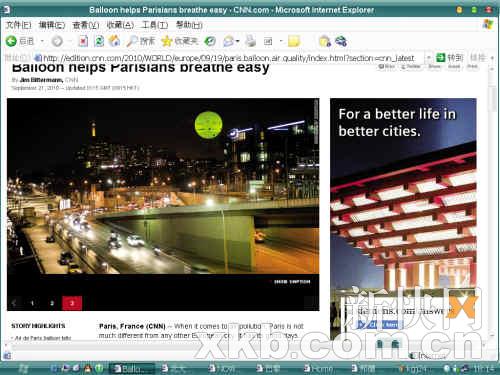Open the Help (帮助) menu
The height and width of the screenshot is (375, 500).
click(x=189, y=25)
